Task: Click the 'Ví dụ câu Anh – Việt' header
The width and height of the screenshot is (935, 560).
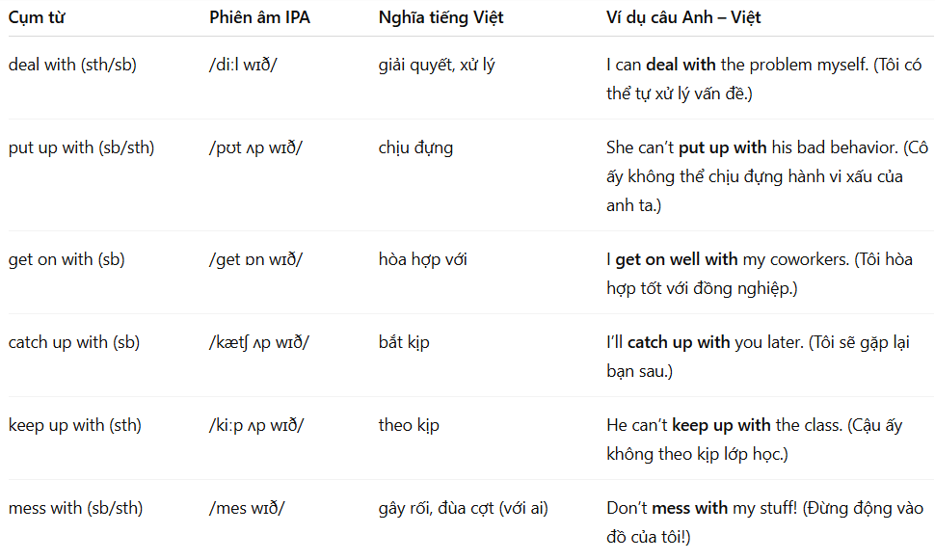Action: [683, 17]
